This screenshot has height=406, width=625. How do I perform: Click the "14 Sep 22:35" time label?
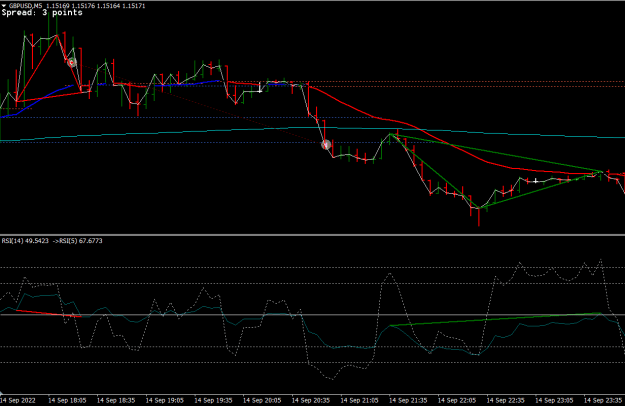(x=505, y=400)
